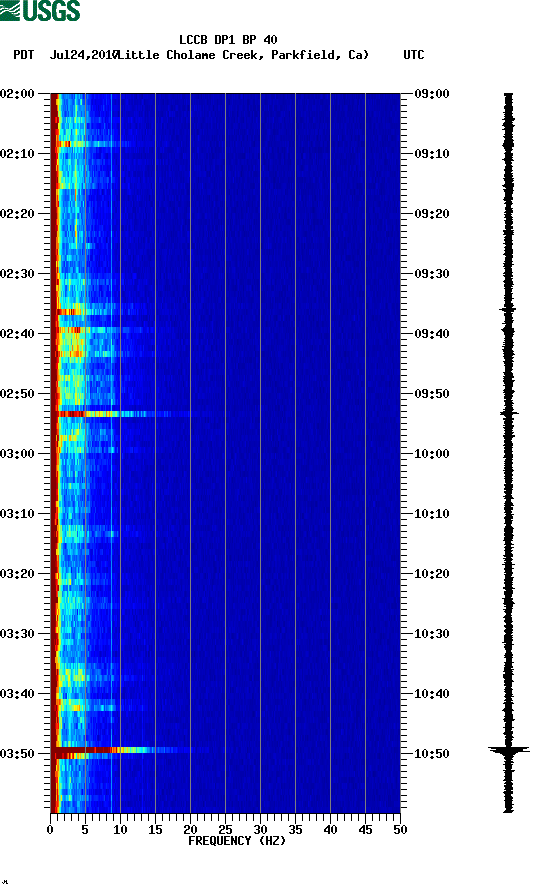The height and width of the screenshot is (893, 552).
Task: Click the seismogram spike near 09:53 UTC
Action: (x=509, y=413)
